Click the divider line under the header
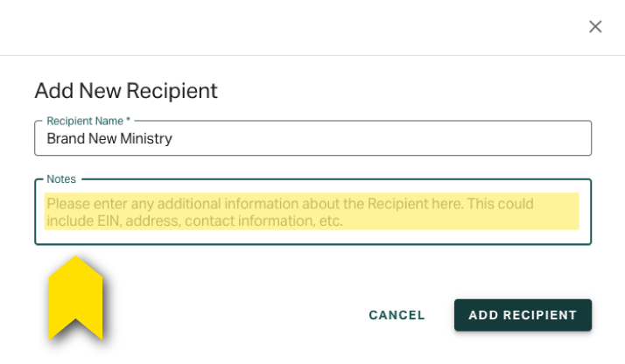Image resolution: width=625 pixels, height=364 pixels. point(312,55)
